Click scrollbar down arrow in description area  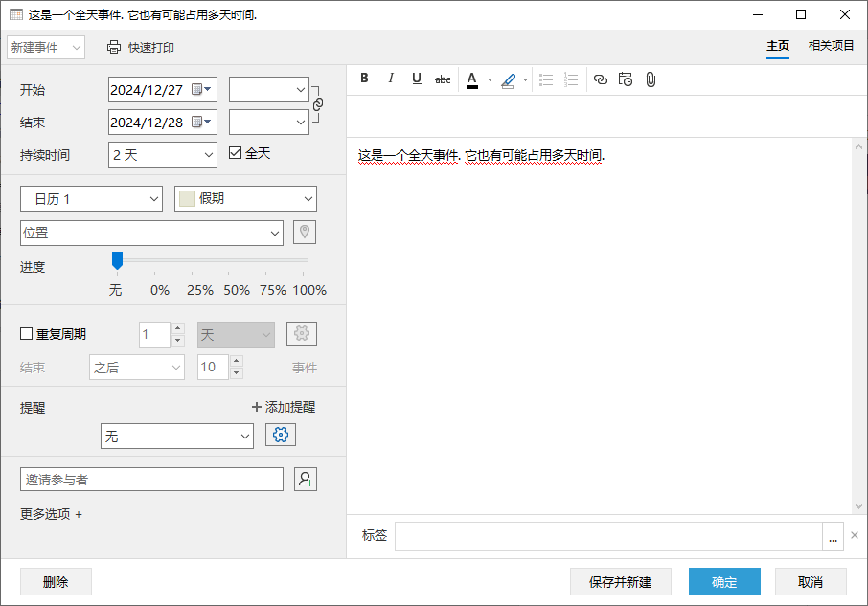click(x=858, y=505)
